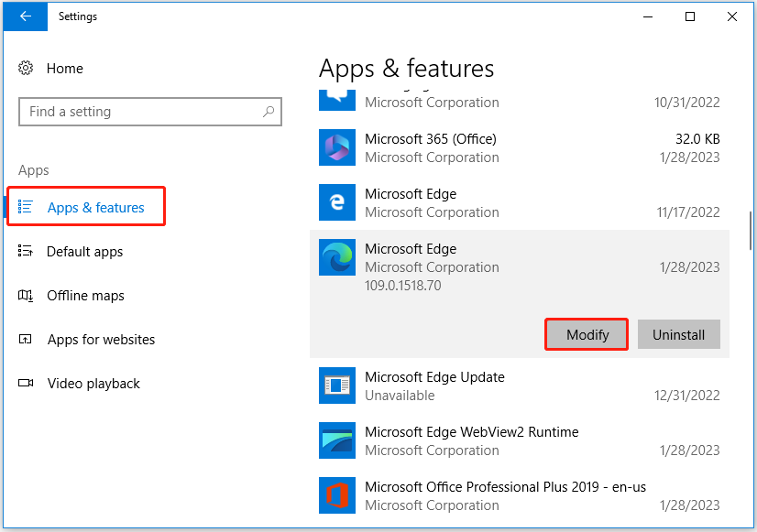This screenshot has height=532, width=757.
Task: Click the Video playback camera icon
Action: point(26,383)
